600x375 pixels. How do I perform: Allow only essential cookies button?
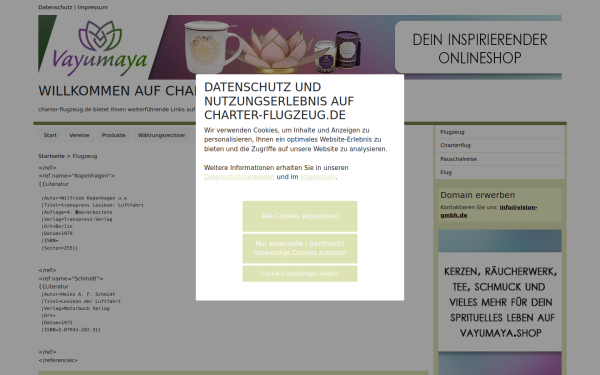(300, 248)
